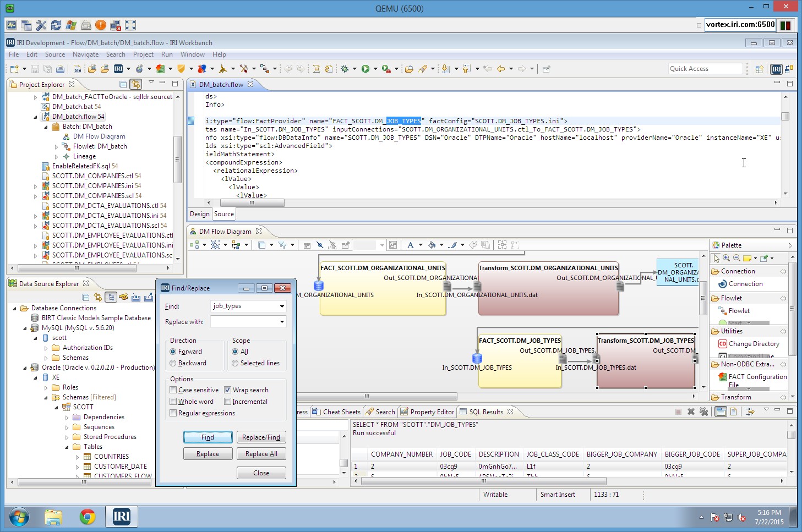802x532 pixels.
Task: Select the Selected lines scope radio
Action: coord(235,363)
